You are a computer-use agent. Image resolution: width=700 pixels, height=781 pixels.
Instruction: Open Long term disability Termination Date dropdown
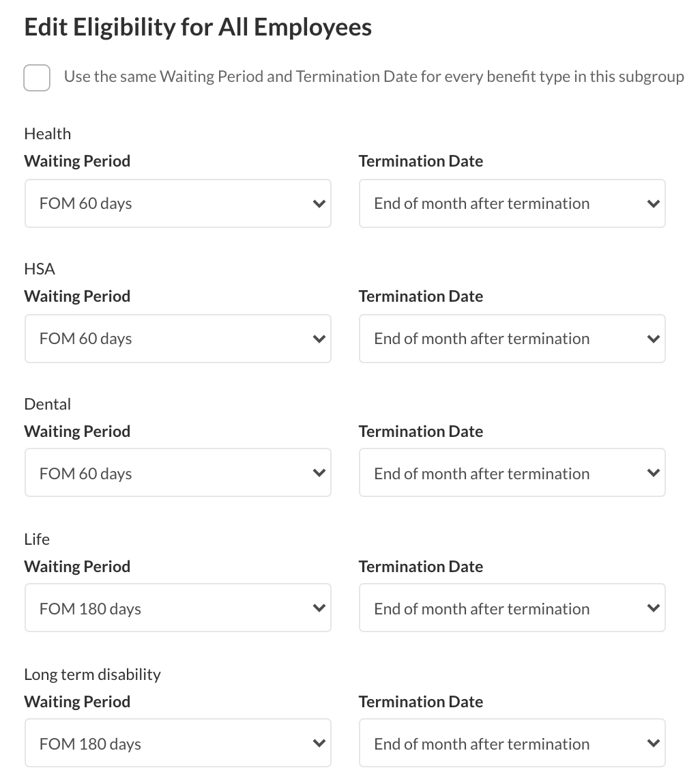[512, 743]
